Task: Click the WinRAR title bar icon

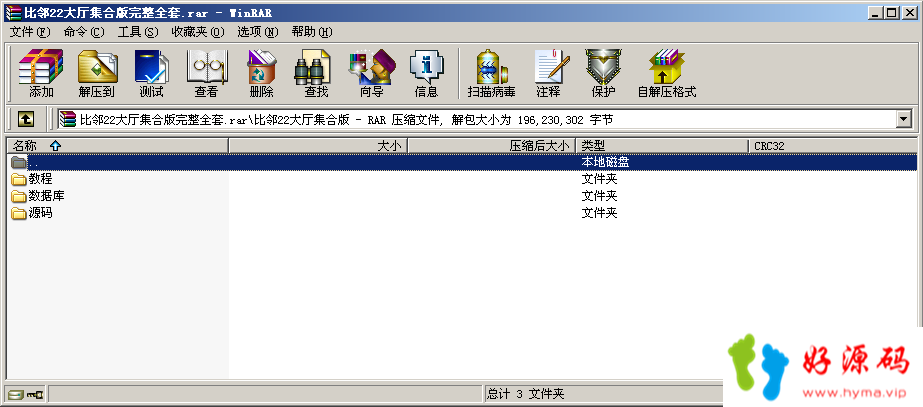Action: pyautogui.click(x=12, y=12)
